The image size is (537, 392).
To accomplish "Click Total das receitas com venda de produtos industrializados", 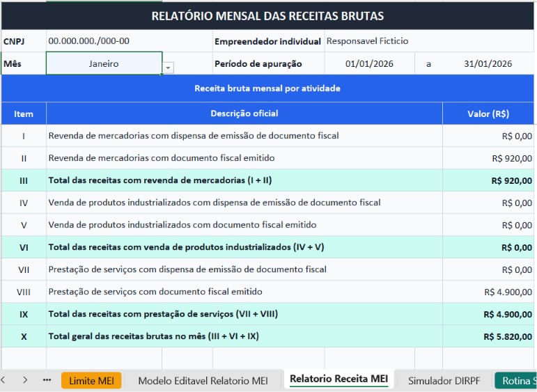I will tap(244, 247).
